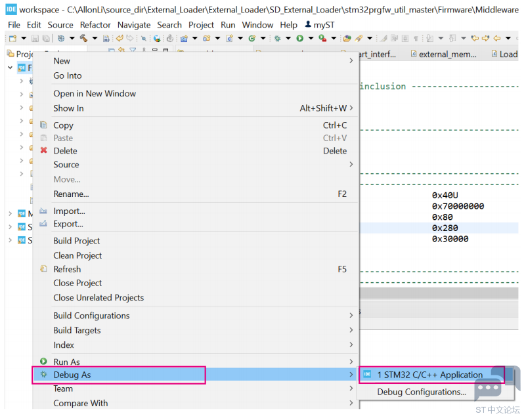Viewport: 526px width, 420px height.
Task: Click the New Source Folder icon
Action: click(207, 38)
